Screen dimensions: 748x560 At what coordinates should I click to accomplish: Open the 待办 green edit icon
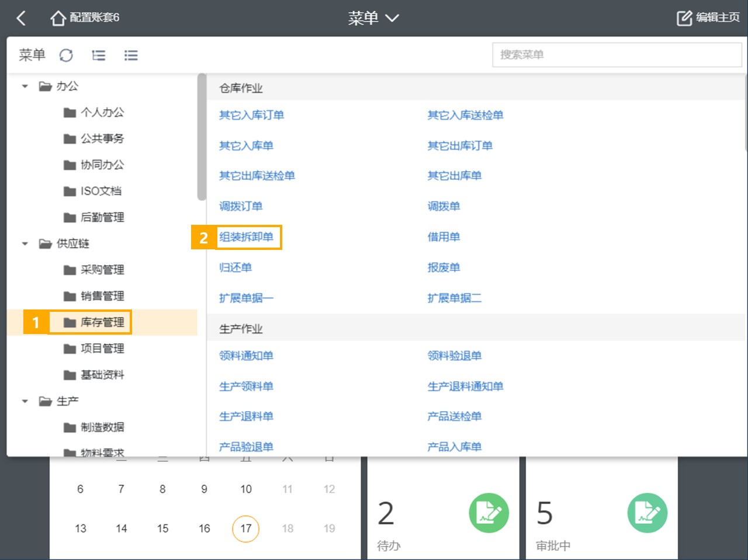(489, 513)
